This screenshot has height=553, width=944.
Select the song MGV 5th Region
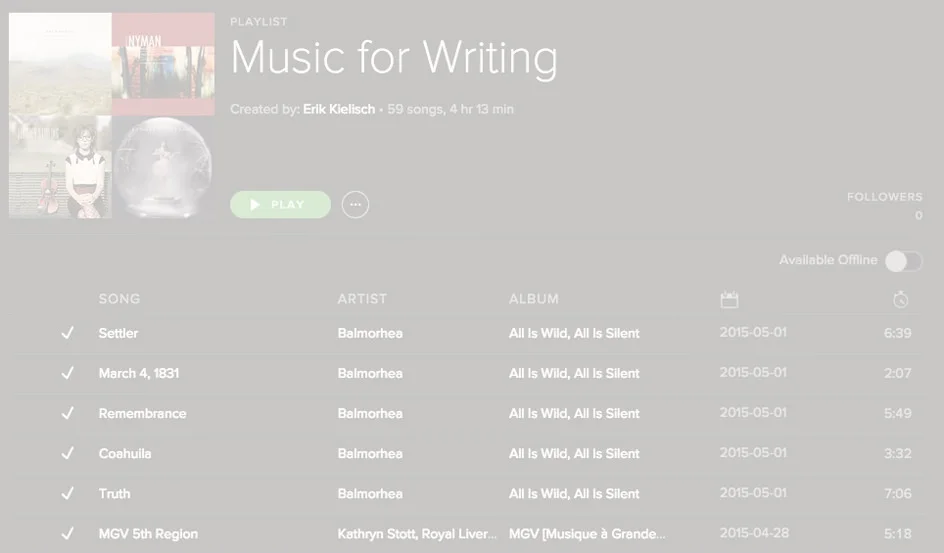[148, 534]
